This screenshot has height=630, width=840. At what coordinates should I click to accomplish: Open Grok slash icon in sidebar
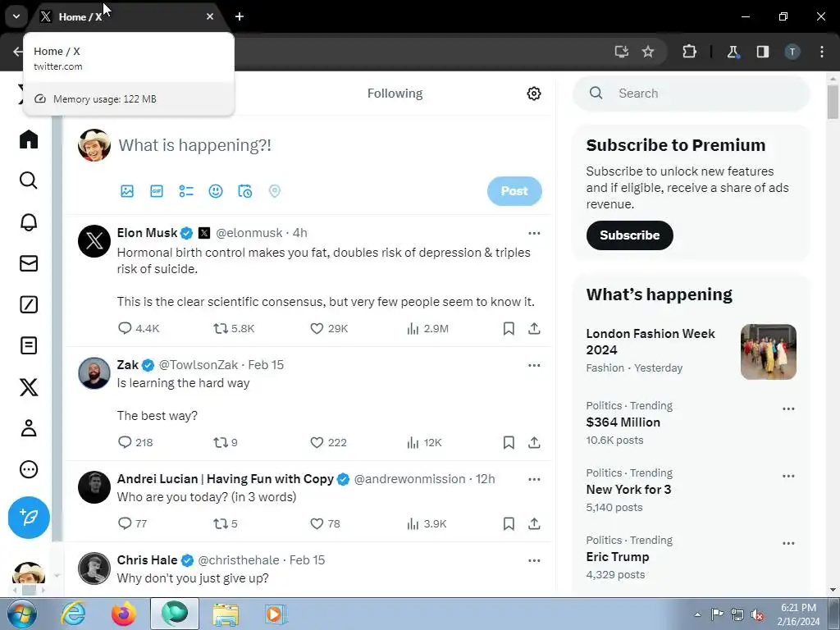pyautogui.click(x=29, y=304)
